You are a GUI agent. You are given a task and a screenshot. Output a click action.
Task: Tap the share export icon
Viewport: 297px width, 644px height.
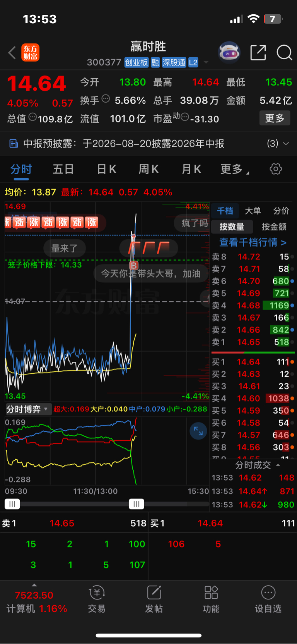258,52
